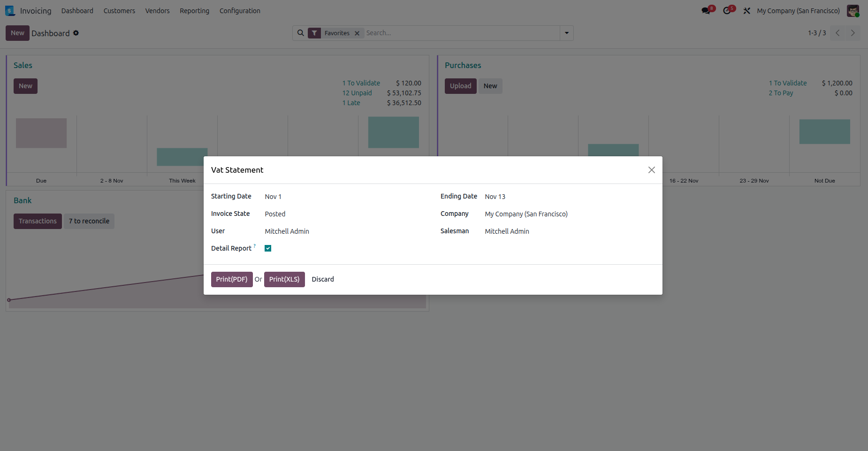Open the Invoicing app home icon
This screenshot has height=451, width=868.
click(10, 11)
